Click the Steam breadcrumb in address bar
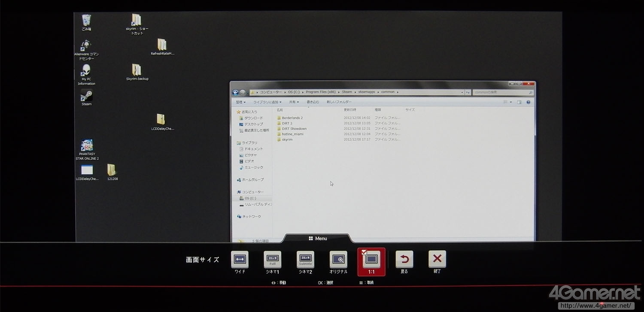Image resolution: width=644 pixels, height=312 pixels. [x=347, y=92]
